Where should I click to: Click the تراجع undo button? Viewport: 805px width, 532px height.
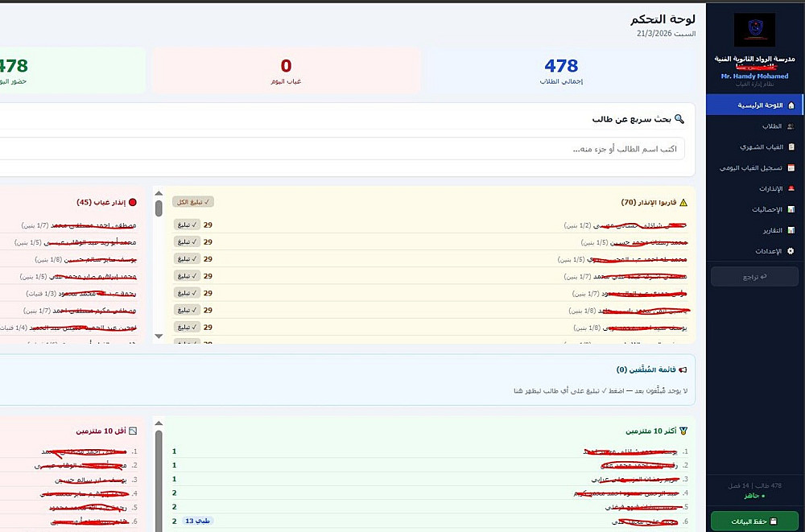[x=754, y=277]
